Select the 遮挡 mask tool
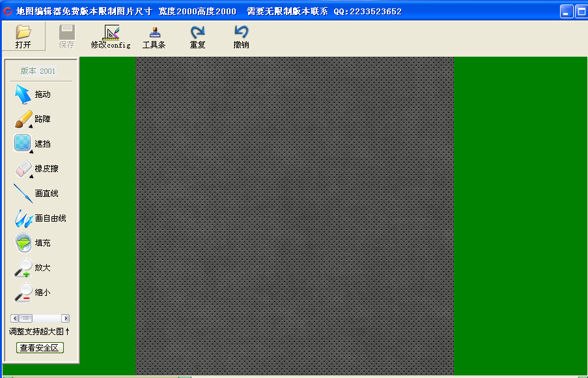 tap(33, 144)
